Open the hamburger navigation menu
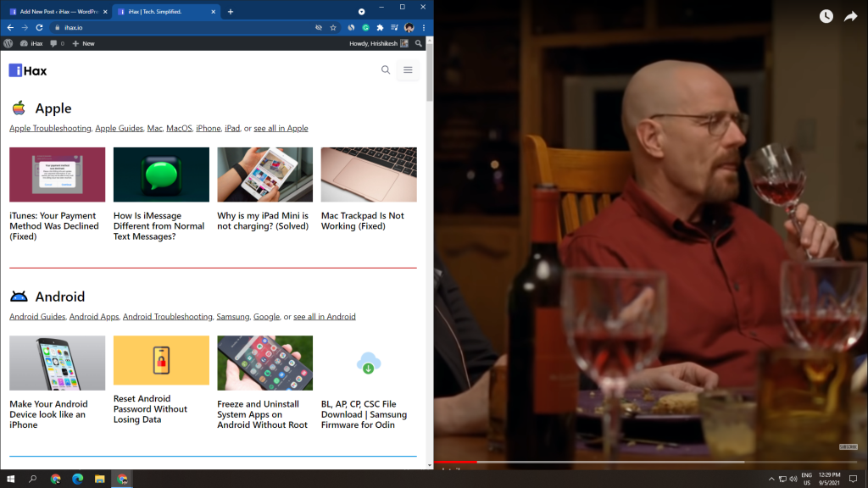 click(x=408, y=69)
